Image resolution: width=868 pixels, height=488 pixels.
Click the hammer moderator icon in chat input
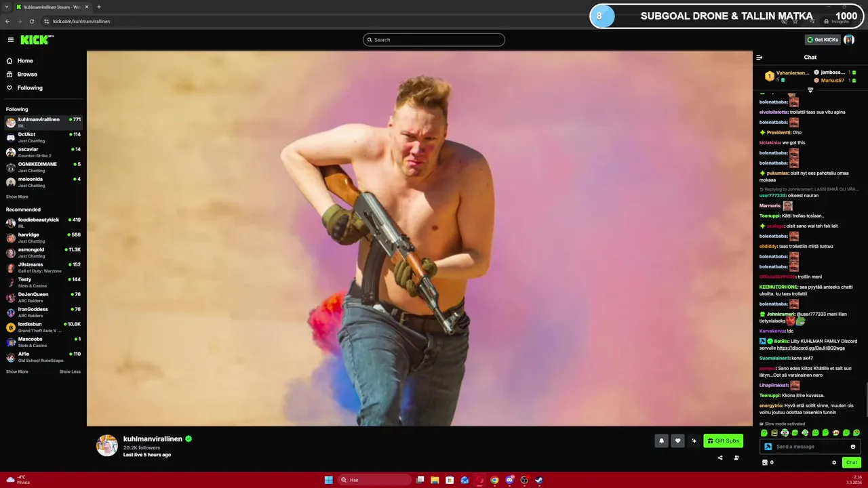(768, 447)
